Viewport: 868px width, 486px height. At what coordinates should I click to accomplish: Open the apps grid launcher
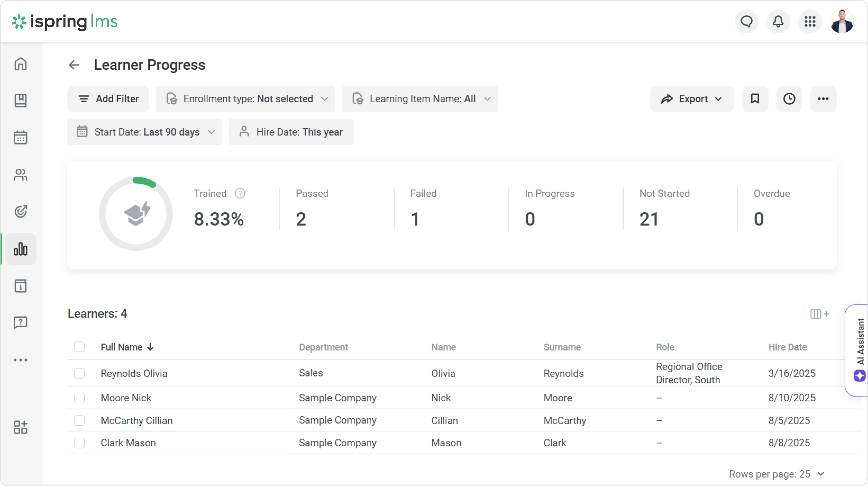(810, 22)
